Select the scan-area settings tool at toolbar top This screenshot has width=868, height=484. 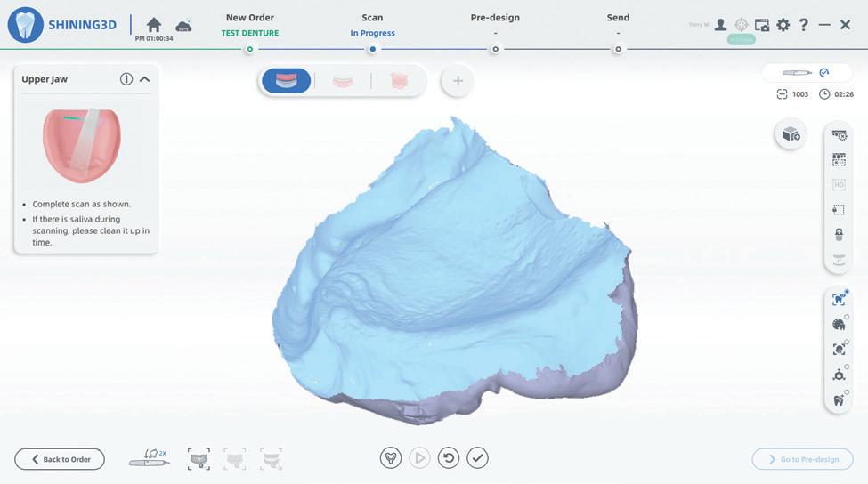[840, 135]
